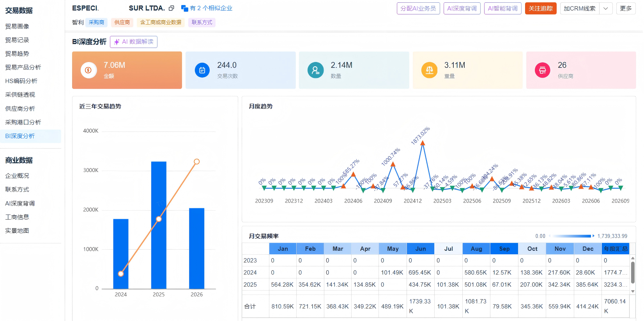The width and height of the screenshot is (644, 321).
Task: Open 贸易画像 in the sidebar
Action: pyautogui.click(x=17, y=26)
